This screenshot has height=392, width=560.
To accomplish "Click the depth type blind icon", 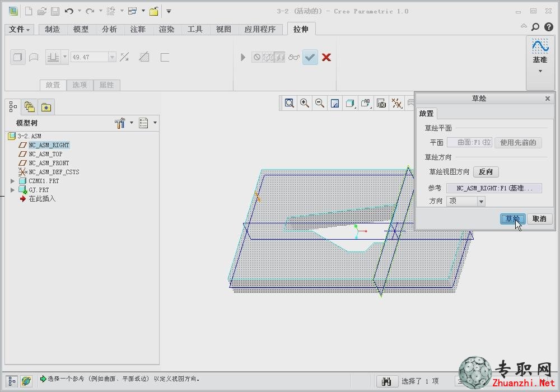I will point(53,57).
